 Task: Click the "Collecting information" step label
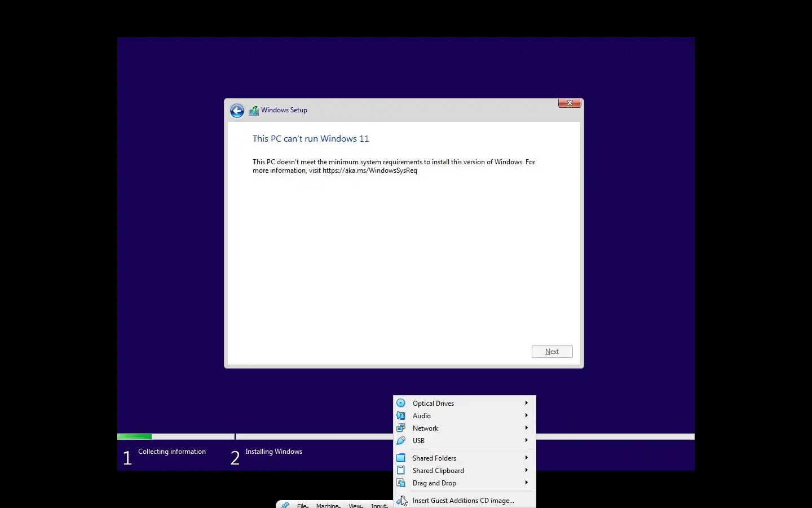tap(172, 452)
